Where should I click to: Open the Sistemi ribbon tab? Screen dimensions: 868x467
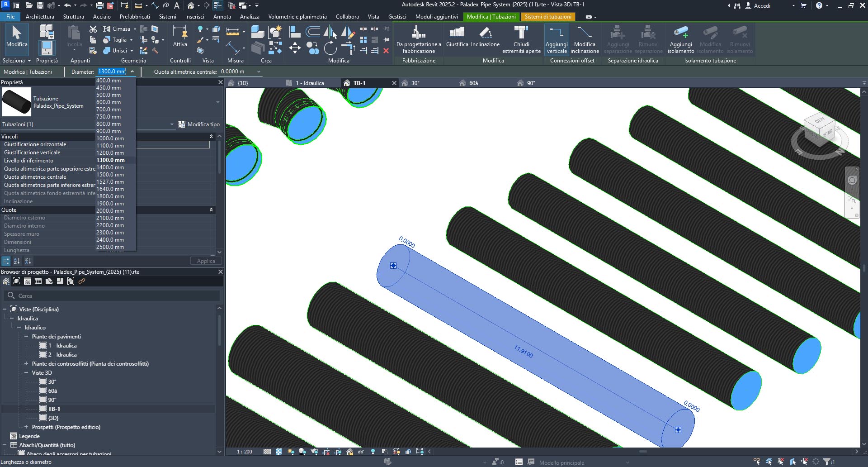(167, 17)
